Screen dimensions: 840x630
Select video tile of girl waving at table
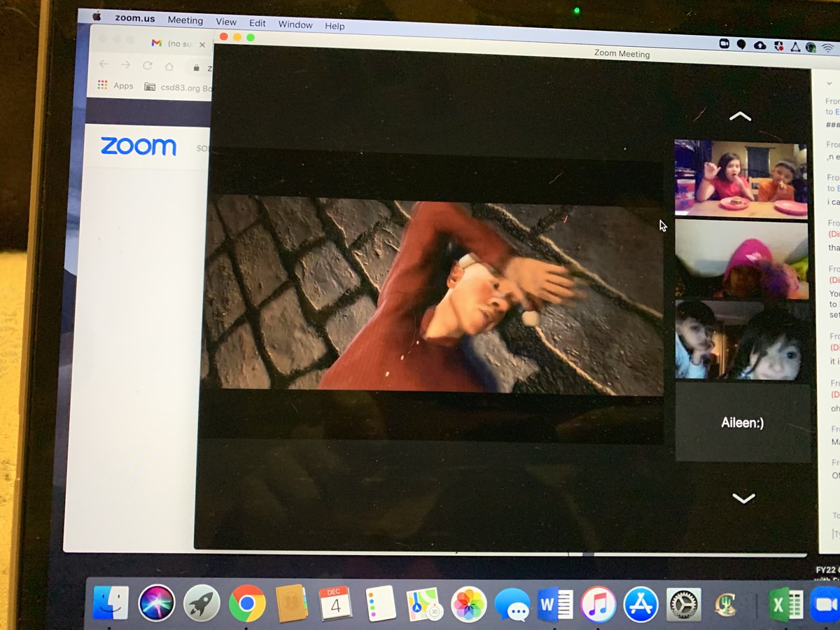[x=741, y=180]
